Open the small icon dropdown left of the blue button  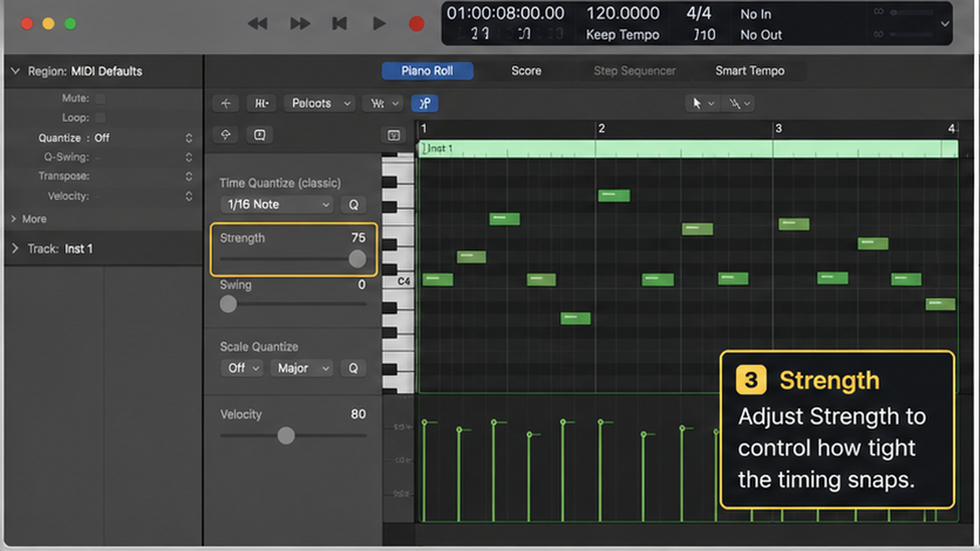pyautogui.click(x=385, y=103)
